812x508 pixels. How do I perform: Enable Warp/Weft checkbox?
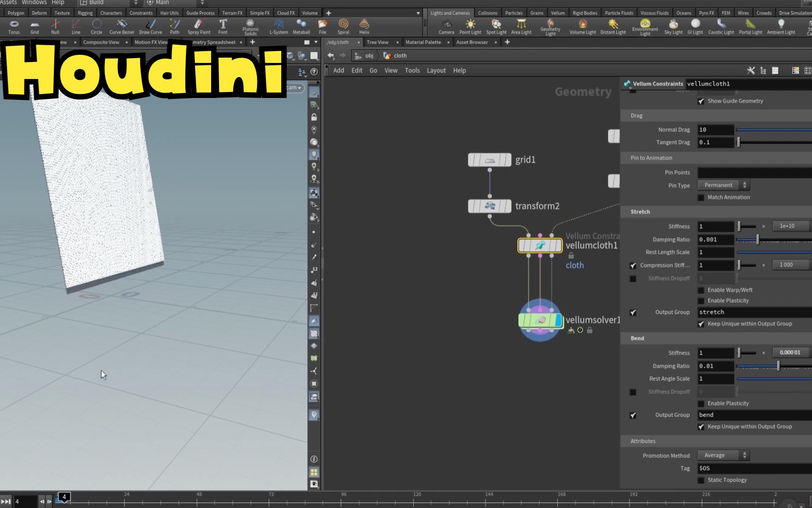click(x=701, y=290)
